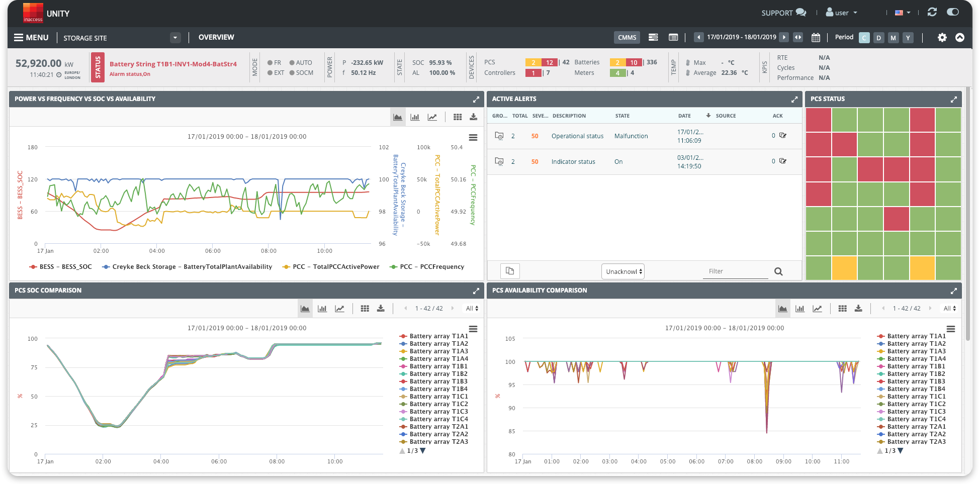Open the language flag dropdown
The height and width of the screenshot is (484, 980).
coord(903,13)
